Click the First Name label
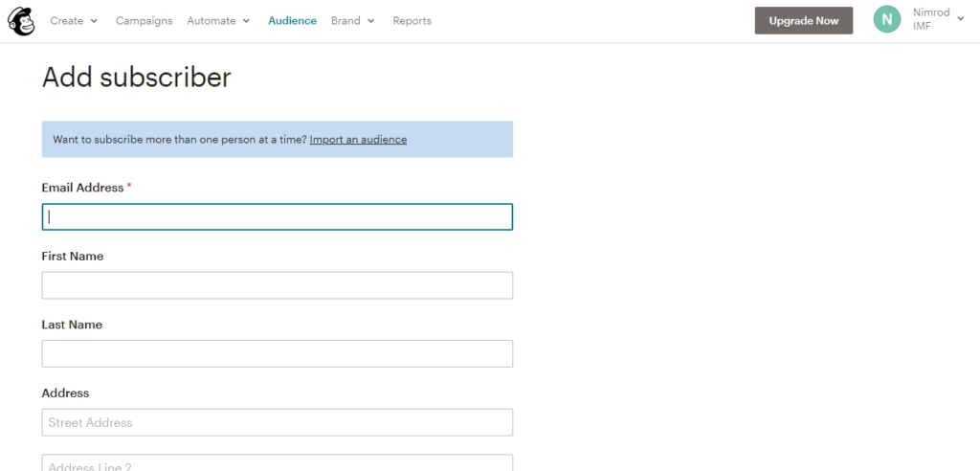Screen dimensions: 980x471 tap(73, 257)
